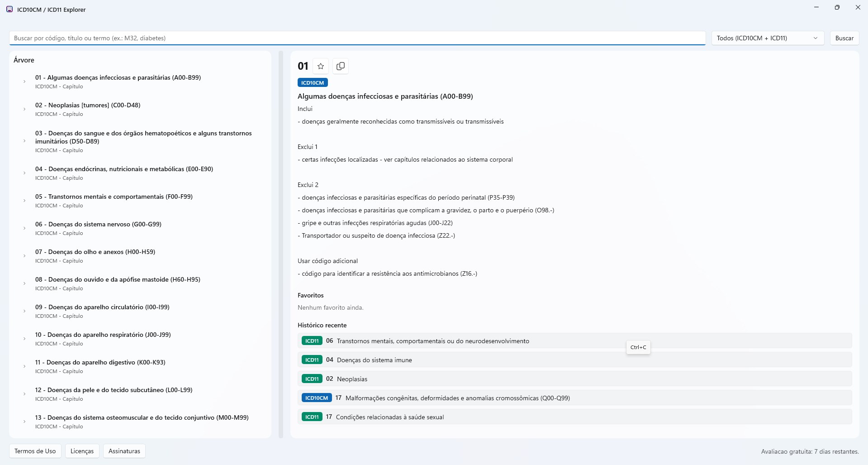Click the Exclui 2 section label
The width and height of the screenshot is (868, 465).
(x=308, y=185)
